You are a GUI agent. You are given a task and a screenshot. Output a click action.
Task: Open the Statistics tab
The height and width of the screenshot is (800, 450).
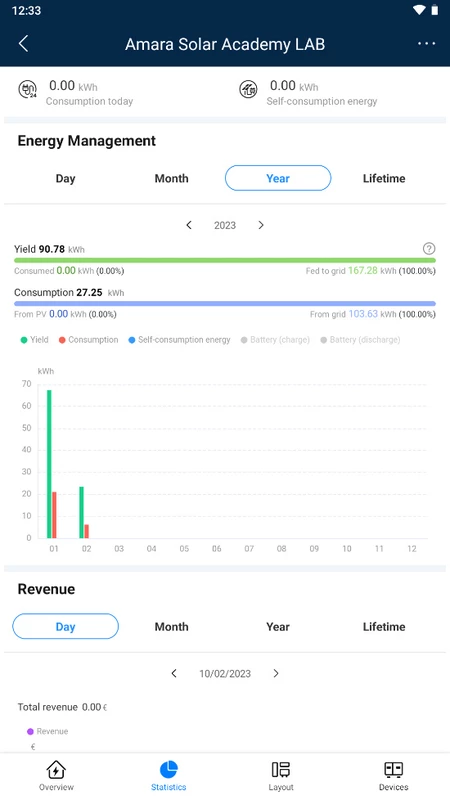(168, 776)
